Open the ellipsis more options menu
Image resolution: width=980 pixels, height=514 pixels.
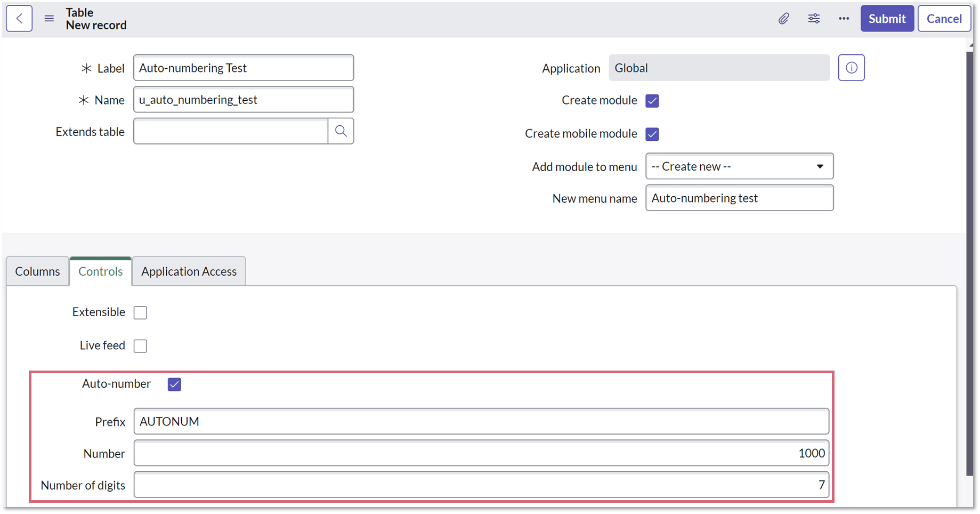click(x=844, y=18)
